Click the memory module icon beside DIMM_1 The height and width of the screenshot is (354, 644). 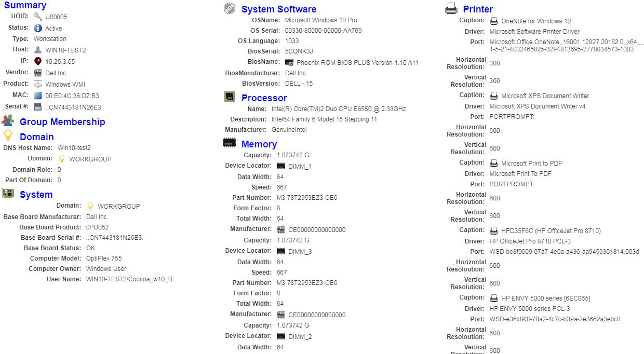281,166
